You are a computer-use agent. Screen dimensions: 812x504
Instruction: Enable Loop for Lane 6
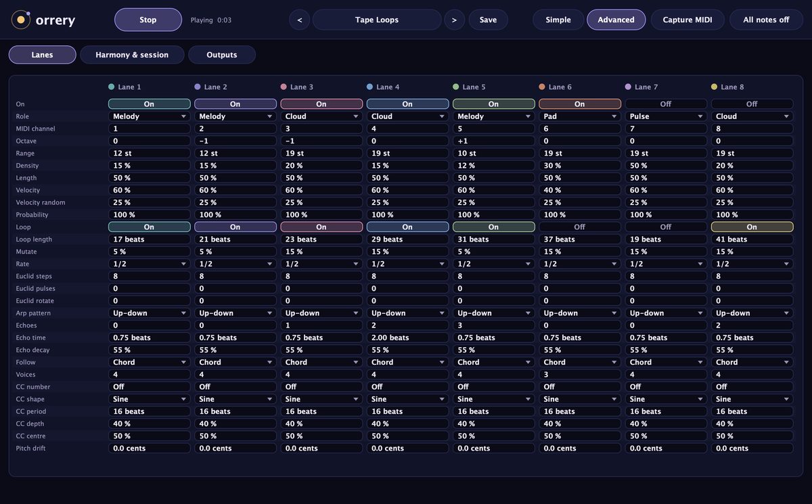point(580,227)
